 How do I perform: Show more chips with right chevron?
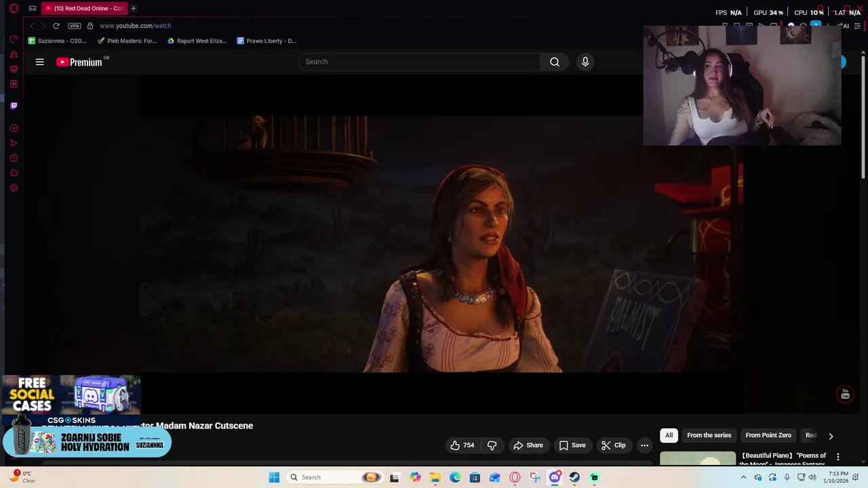(831, 436)
